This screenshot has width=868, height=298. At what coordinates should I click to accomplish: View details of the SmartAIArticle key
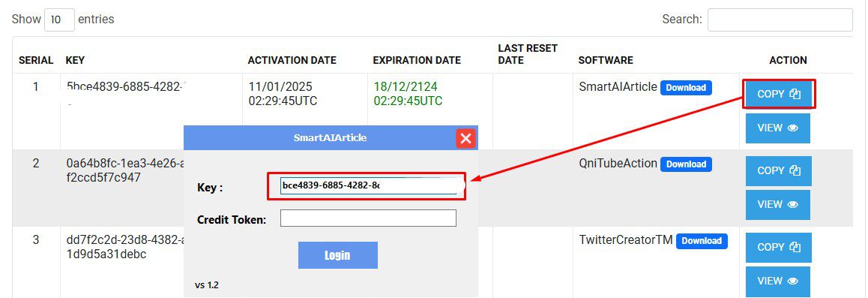tap(778, 128)
